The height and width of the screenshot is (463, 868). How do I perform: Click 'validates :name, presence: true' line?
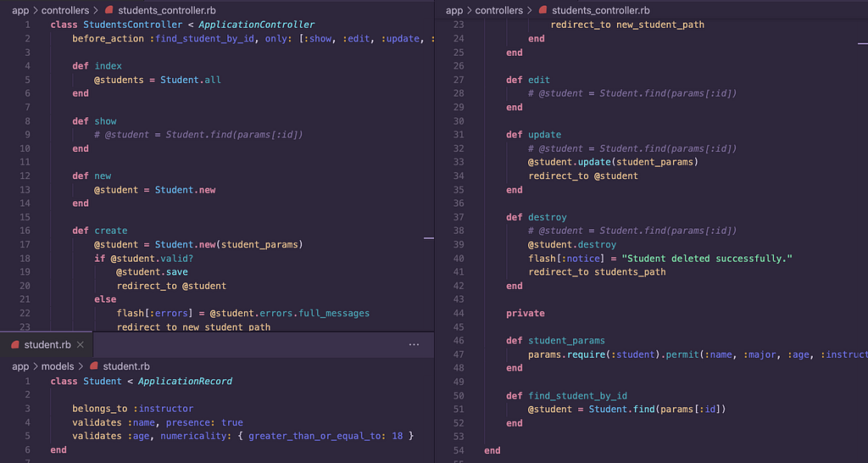coord(158,422)
